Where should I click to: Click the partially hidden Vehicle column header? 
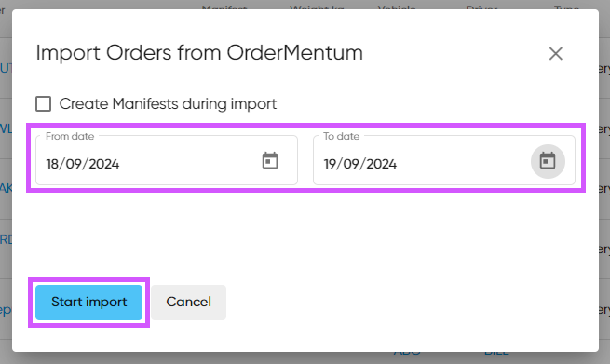(x=397, y=7)
